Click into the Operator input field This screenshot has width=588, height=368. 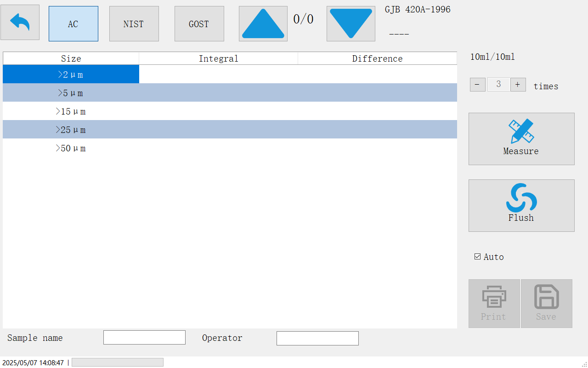317,338
